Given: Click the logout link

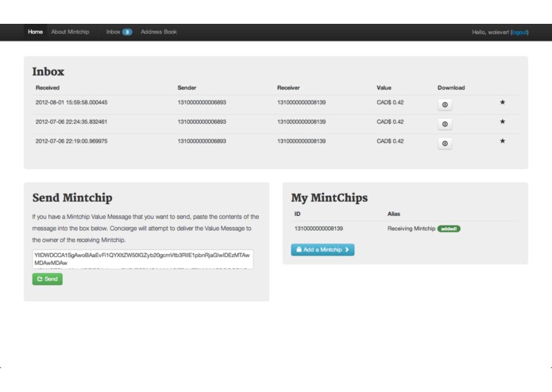Looking at the screenshot, I should tap(519, 33).
